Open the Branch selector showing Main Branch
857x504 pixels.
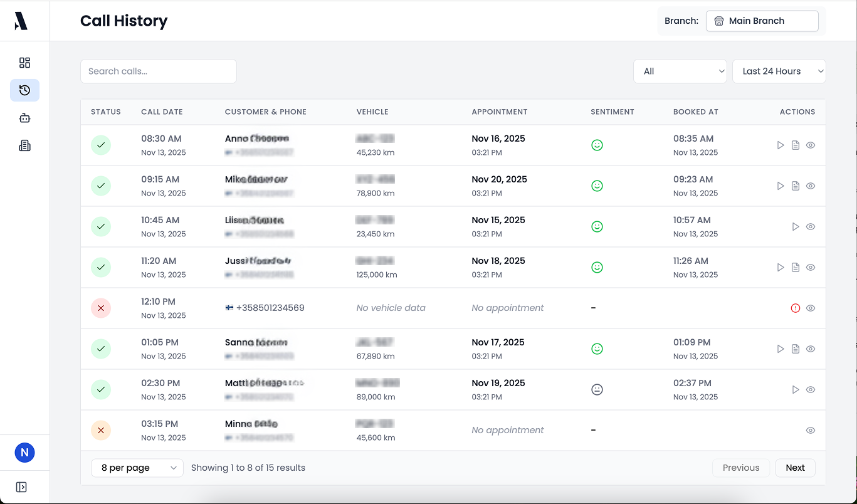[x=762, y=21]
